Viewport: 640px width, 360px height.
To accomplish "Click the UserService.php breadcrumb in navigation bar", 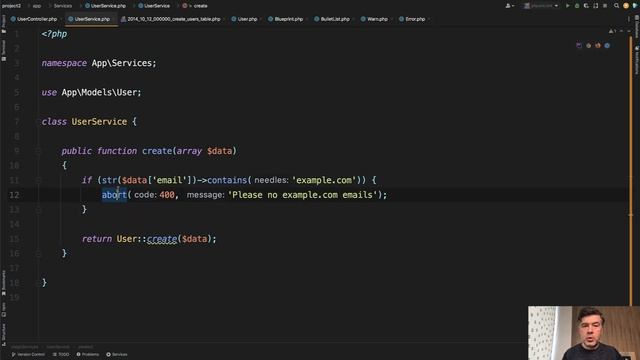I will pos(105,6).
